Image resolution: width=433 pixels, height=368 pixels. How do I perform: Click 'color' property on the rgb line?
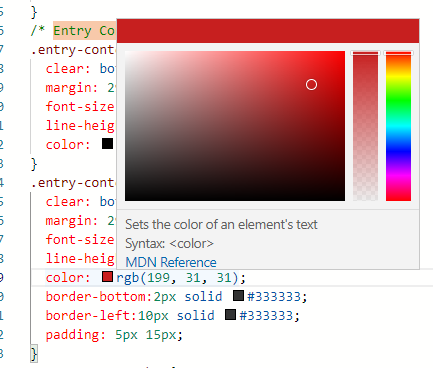click(x=64, y=278)
